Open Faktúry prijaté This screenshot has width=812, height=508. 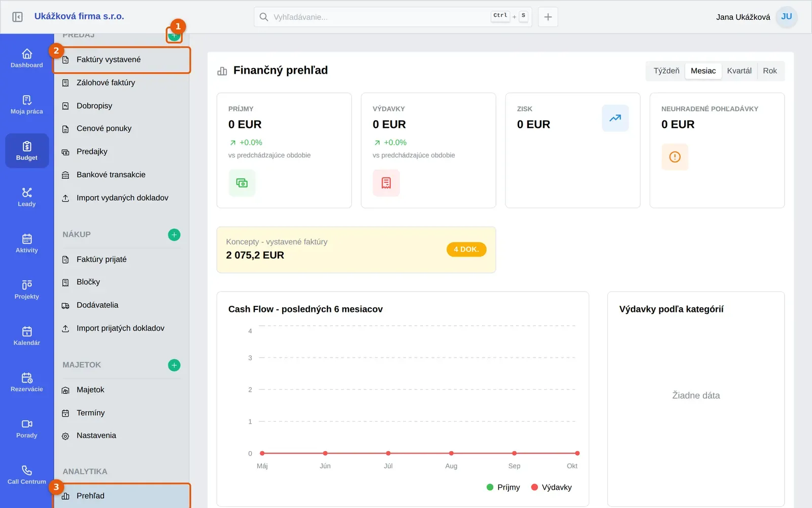(122, 260)
